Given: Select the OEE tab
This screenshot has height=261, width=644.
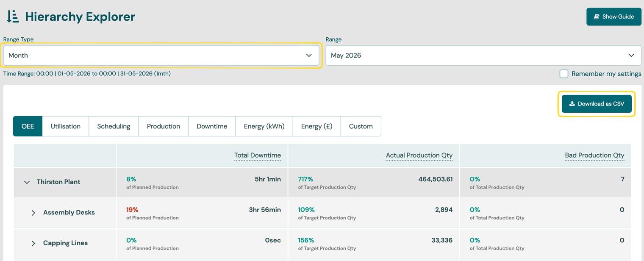Looking at the screenshot, I should click(28, 126).
